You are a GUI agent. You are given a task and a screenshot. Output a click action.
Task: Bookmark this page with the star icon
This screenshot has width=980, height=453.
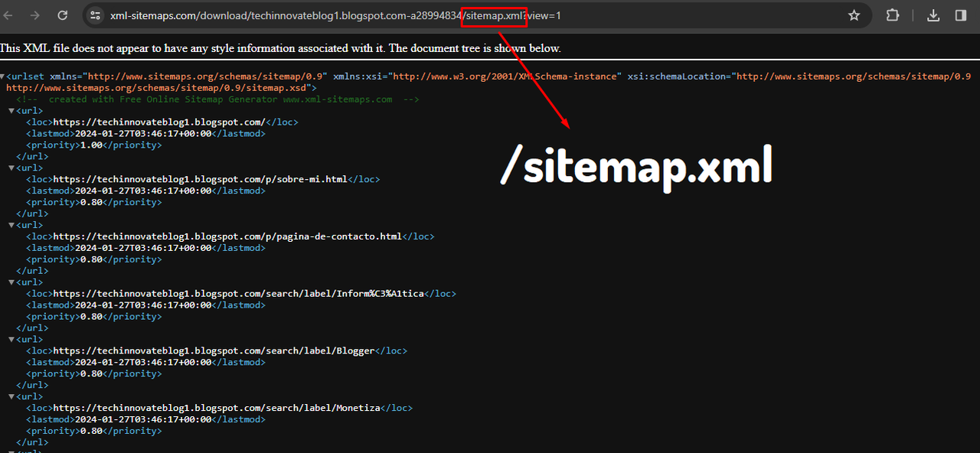coord(854,15)
